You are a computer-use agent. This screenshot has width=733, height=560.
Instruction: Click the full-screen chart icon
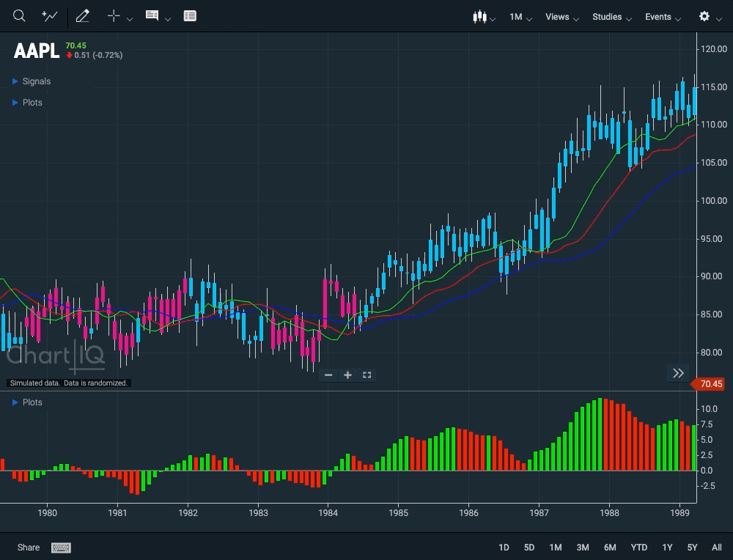(367, 375)
